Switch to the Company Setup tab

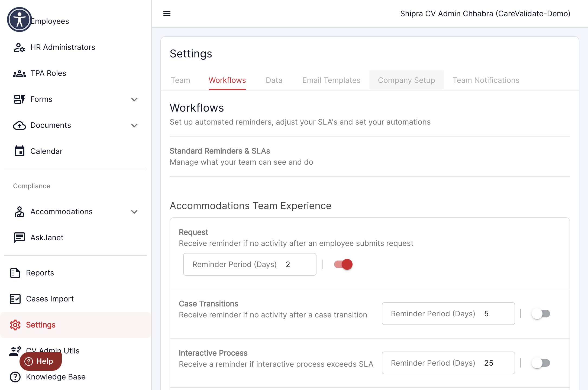click(406, 80)
